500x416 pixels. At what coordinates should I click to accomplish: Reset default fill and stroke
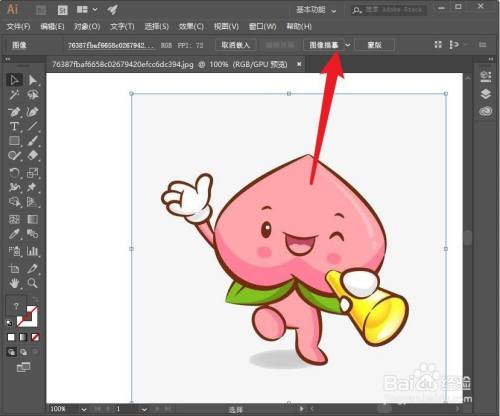10,323
